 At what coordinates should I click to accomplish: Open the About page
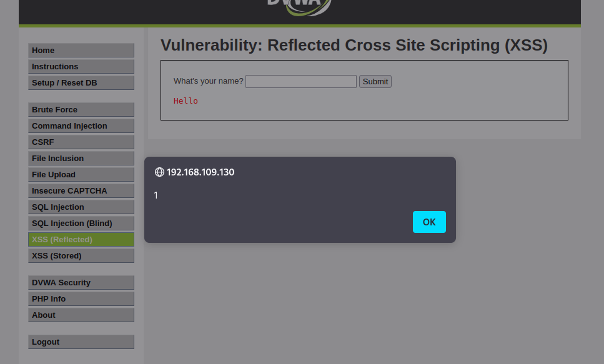tap(81, 315)
